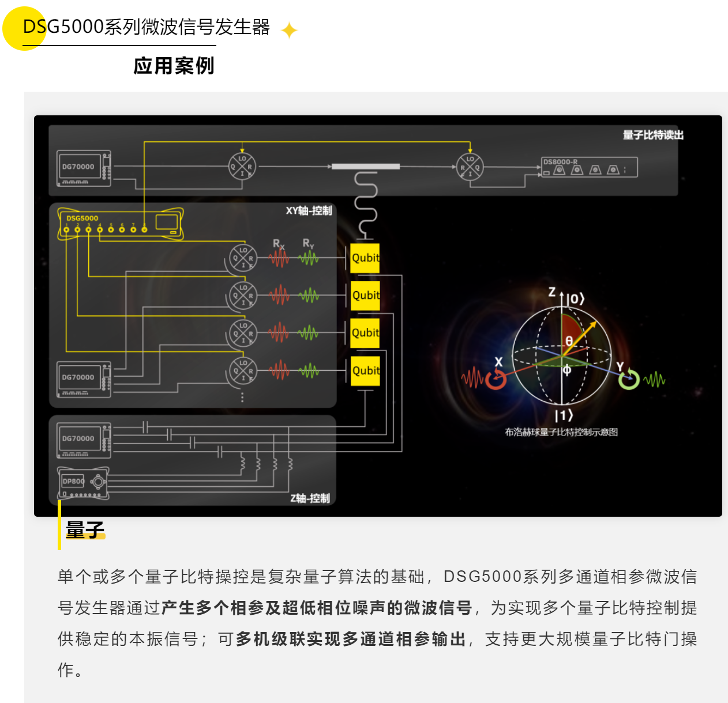Click the DG70000 device in XY轴-控制 section
Image resolution: width=728 pixels, height=703 pixels.
[x=84, y=378]
